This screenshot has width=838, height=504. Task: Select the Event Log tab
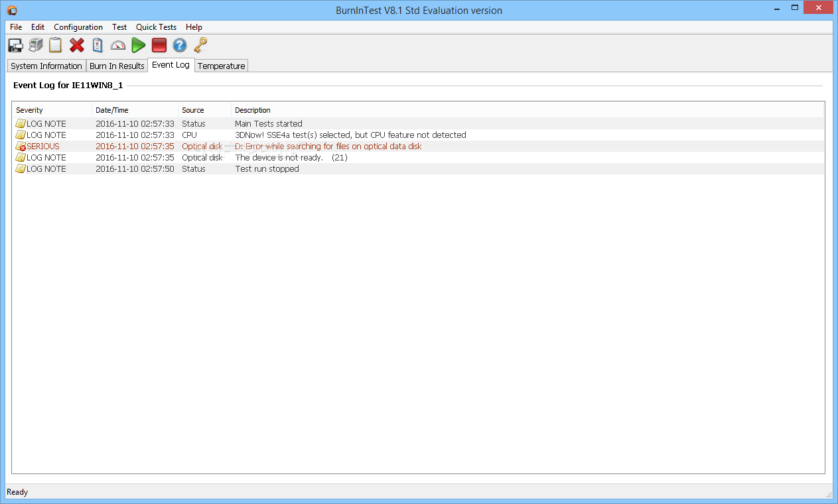pos(171,64)
